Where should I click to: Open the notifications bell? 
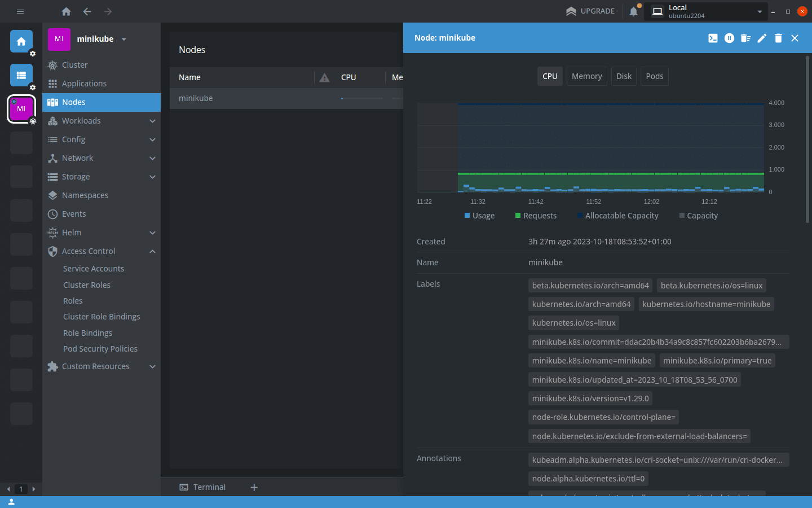pyautogui.click(x=634, y=11)
